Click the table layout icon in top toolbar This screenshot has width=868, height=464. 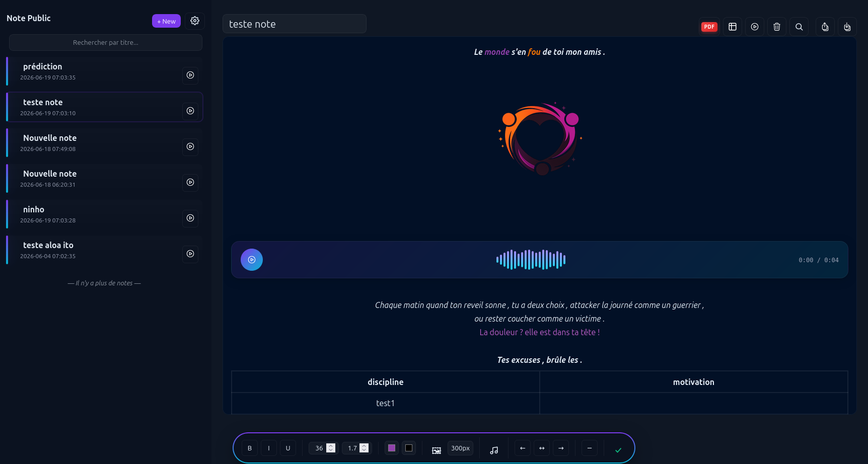coord(733,27)
